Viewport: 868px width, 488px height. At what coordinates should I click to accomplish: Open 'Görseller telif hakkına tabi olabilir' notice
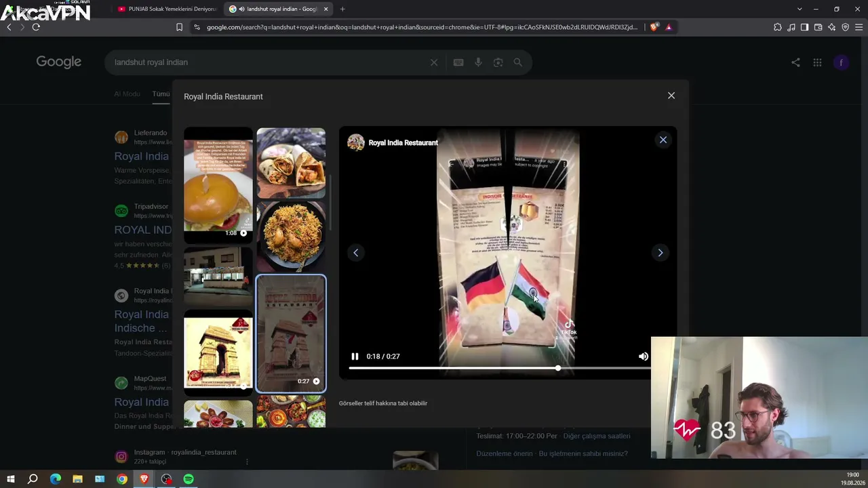coord(383,403)
